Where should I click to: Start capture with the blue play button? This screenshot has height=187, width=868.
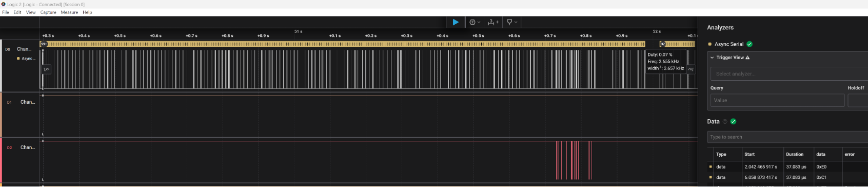click(x=456, y=22)
